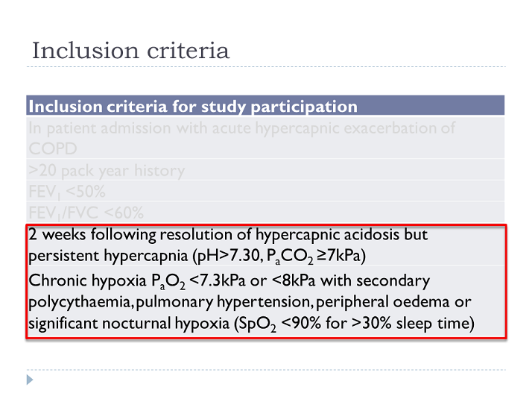Click the 'significant nocturnal hypoxia' line

click(x=251, y=323)
